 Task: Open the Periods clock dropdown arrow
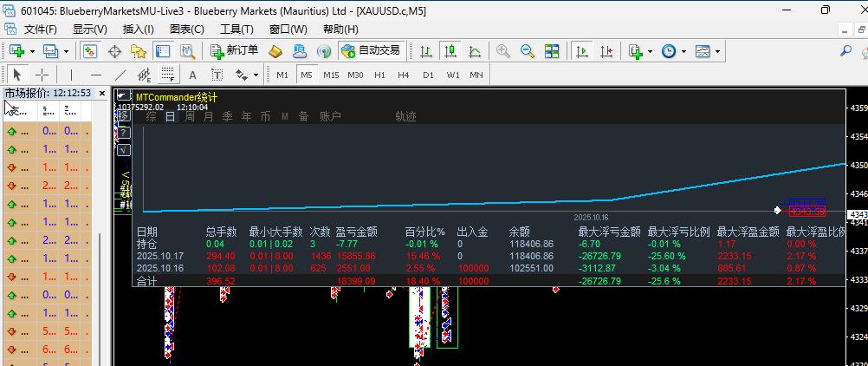point(683,51)
